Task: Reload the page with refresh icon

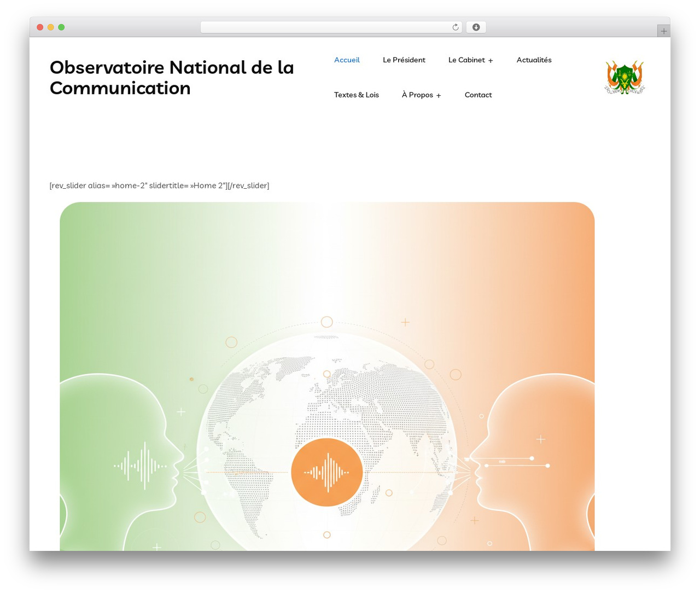Action: (x=455, y=27)
